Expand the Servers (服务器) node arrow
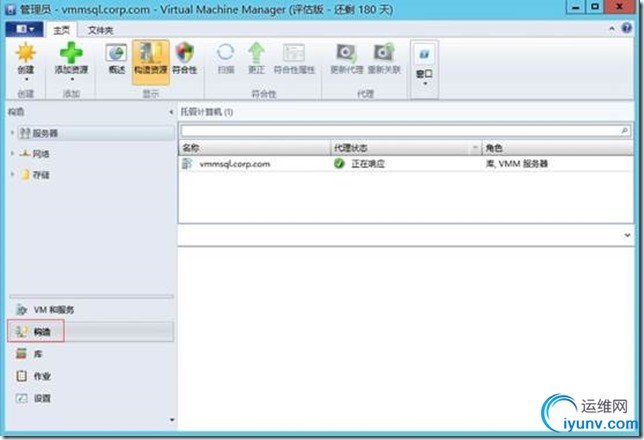The image size is (644, 440). (12, 133)
